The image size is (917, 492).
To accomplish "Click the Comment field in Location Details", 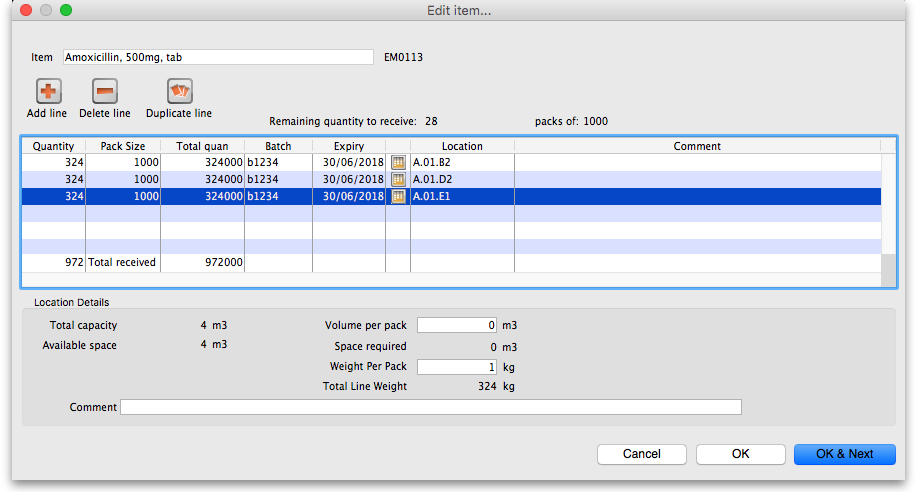I will click(430, 407).
